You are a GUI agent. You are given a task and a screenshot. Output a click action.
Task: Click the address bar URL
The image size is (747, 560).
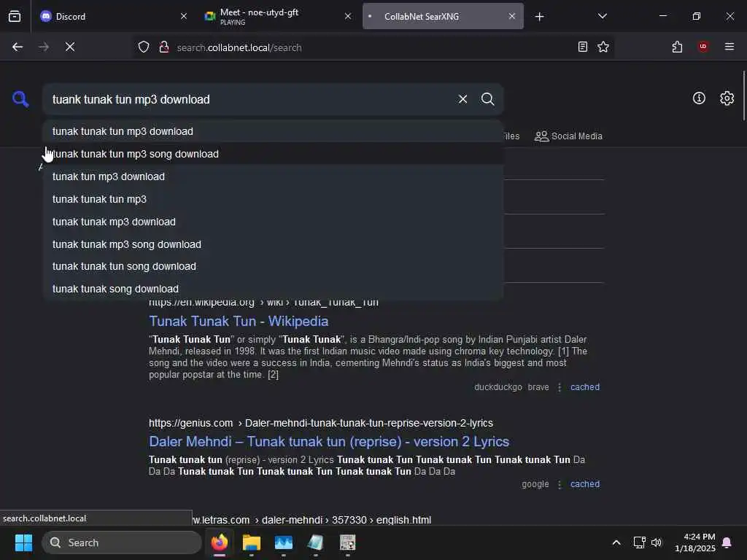(239, 47)
